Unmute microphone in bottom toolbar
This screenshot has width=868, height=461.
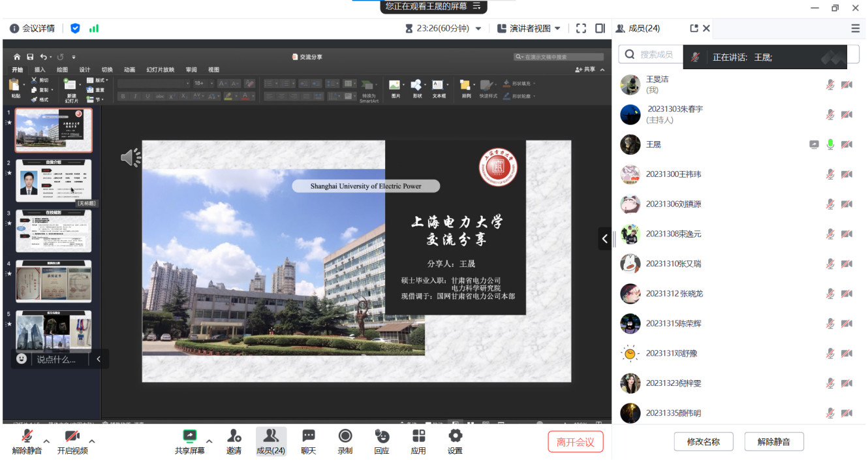[27, 442]
